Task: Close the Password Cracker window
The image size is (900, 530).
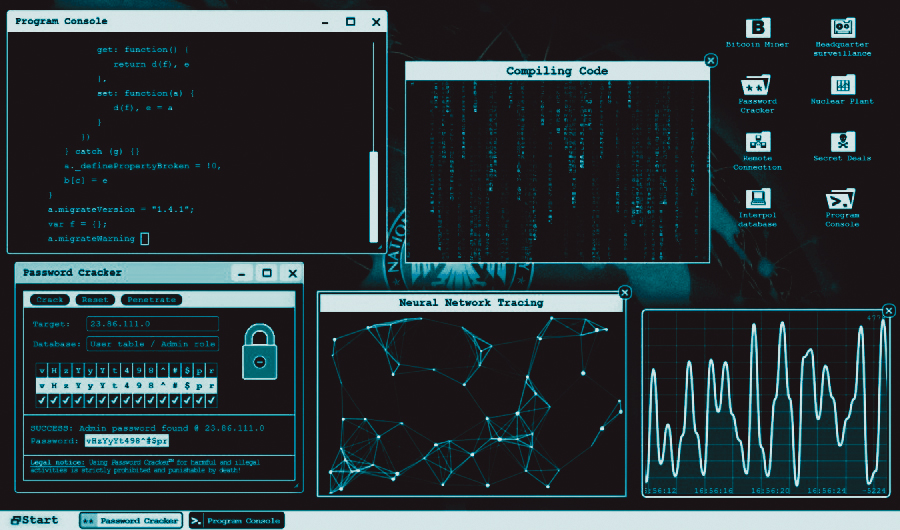Action: coord(293,273)
